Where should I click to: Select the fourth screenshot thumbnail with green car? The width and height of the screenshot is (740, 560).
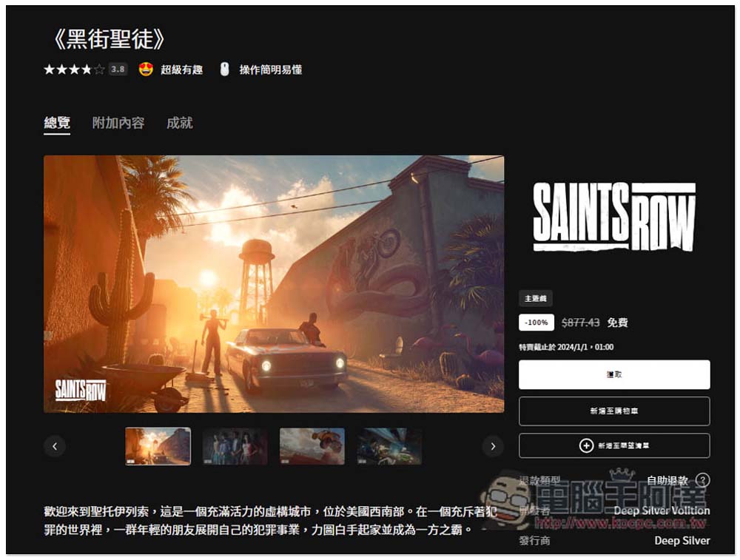[389, 446]
